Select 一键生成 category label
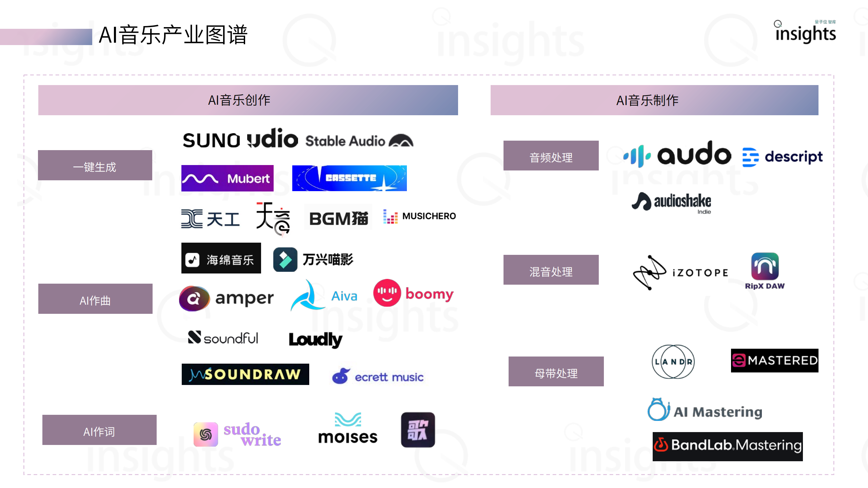 (96, 166)
